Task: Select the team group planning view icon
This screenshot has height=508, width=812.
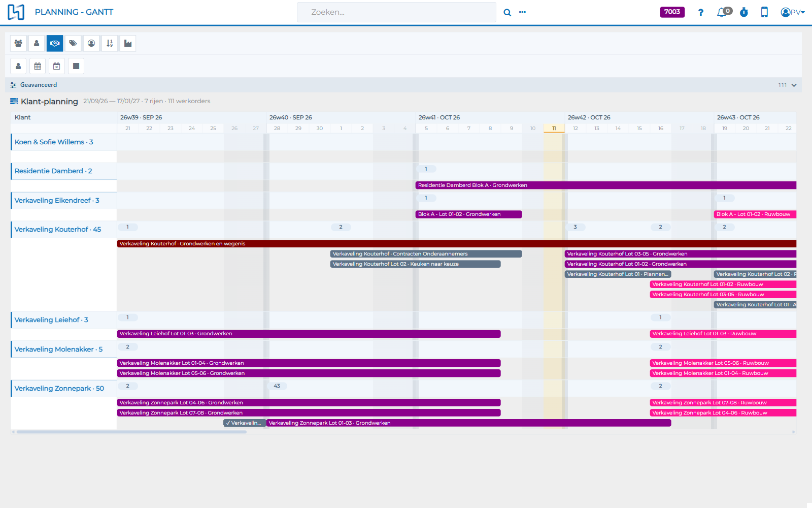Action: click(18, 44)
